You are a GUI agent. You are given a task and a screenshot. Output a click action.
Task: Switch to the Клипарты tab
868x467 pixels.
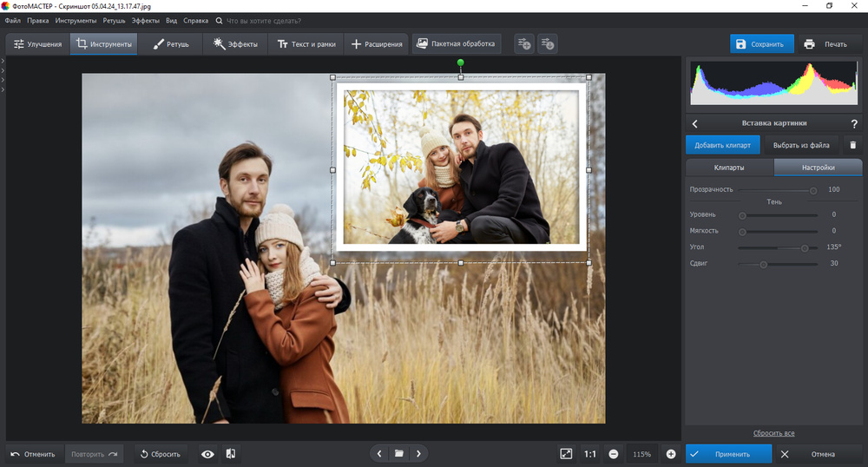(x=728, y=168)
